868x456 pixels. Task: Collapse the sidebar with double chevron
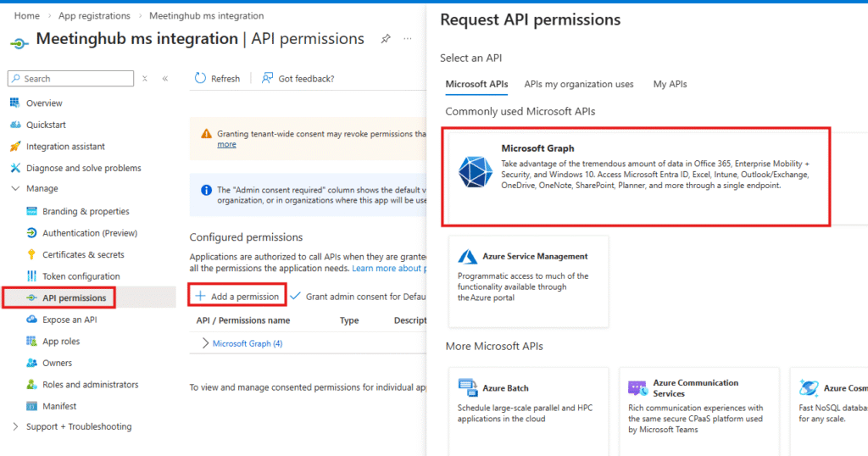click(165, 79)
